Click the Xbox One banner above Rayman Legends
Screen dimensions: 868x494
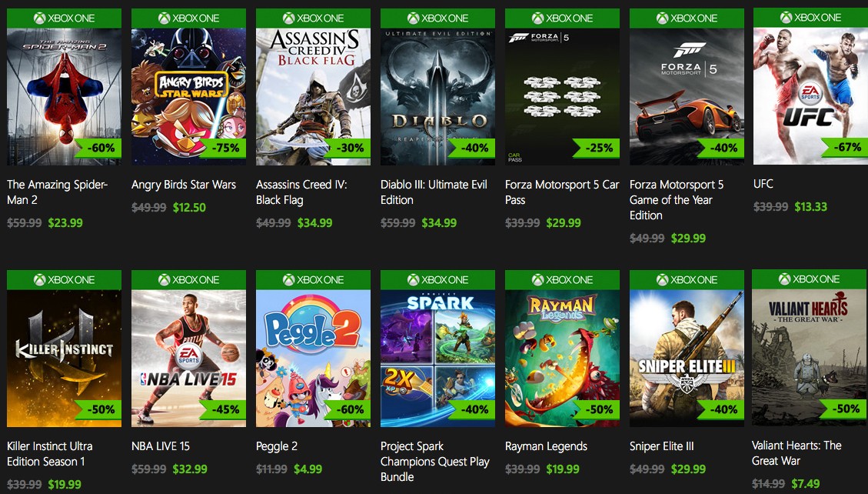562,279
